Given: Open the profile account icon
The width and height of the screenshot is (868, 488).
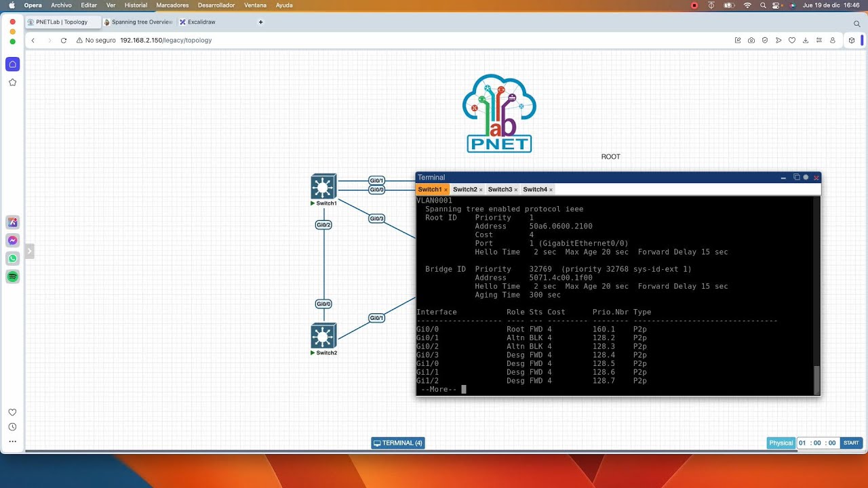Looking at the screenshot, I should pyautogui.click(x=833, y=40).
